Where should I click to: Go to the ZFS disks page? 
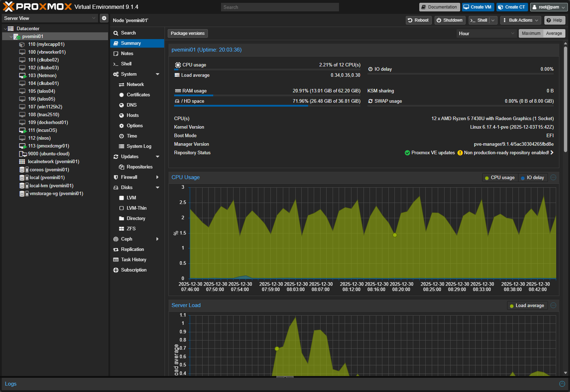(131, 229)
